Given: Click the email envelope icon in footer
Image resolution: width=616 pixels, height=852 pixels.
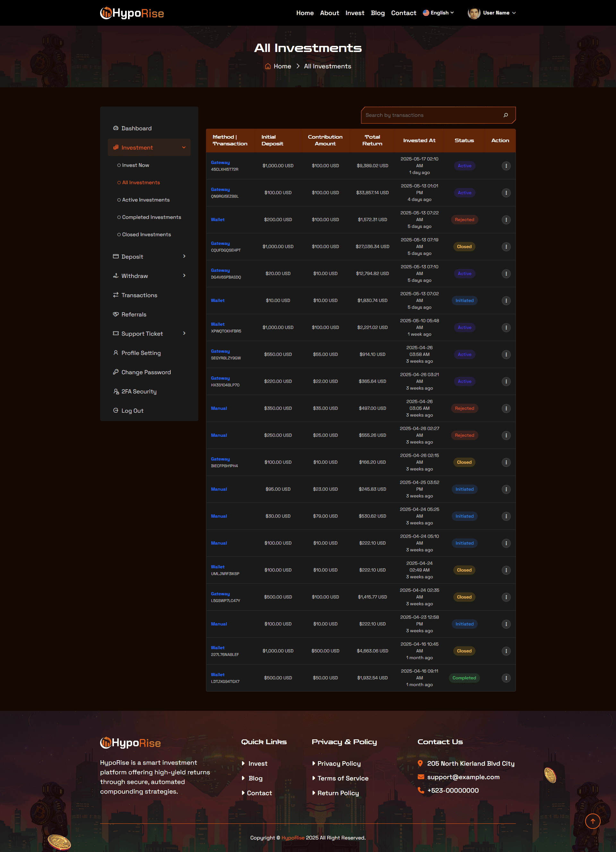Looking at the screenshot, I should point(421,777).
